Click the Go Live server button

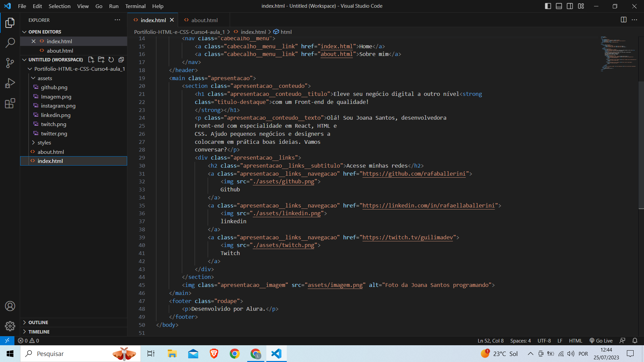click(601, 341)
